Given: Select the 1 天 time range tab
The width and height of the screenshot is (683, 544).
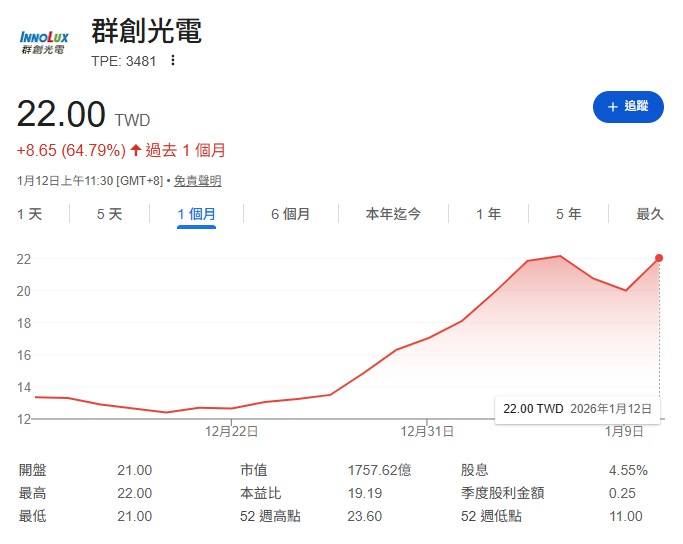Looking at the screenshot, I should [30, 214].
